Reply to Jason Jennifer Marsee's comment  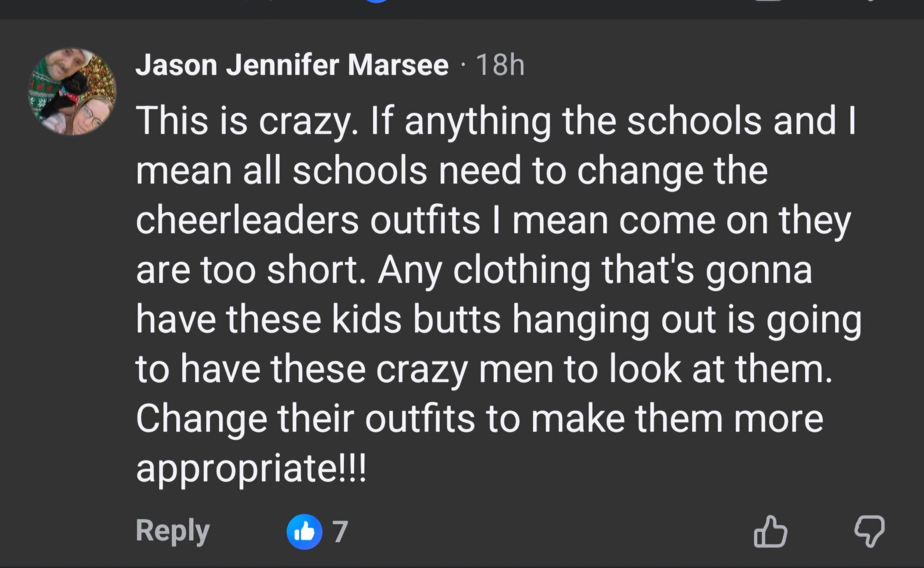(172, 531)
